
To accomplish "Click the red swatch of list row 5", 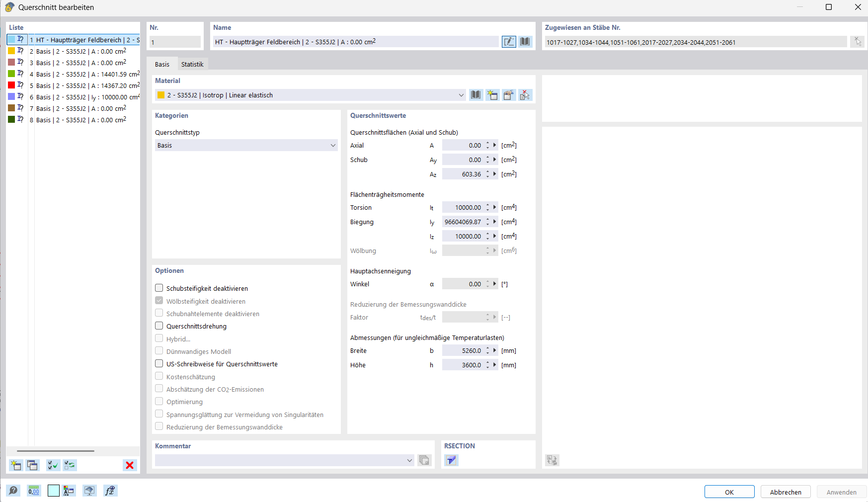I will (11, 85).
